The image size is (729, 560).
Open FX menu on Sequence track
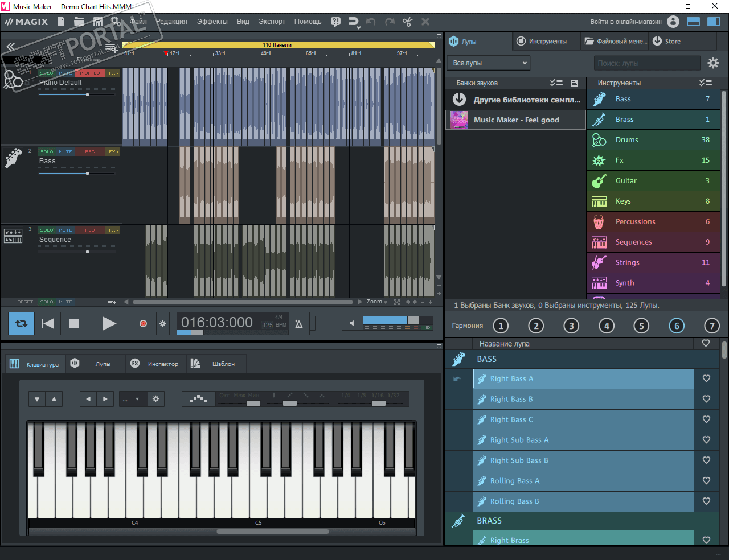click(113, 230)
